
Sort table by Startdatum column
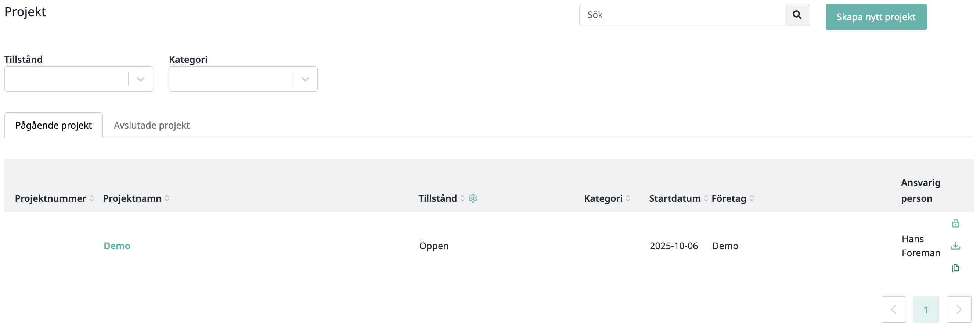[x=706, y=198]
